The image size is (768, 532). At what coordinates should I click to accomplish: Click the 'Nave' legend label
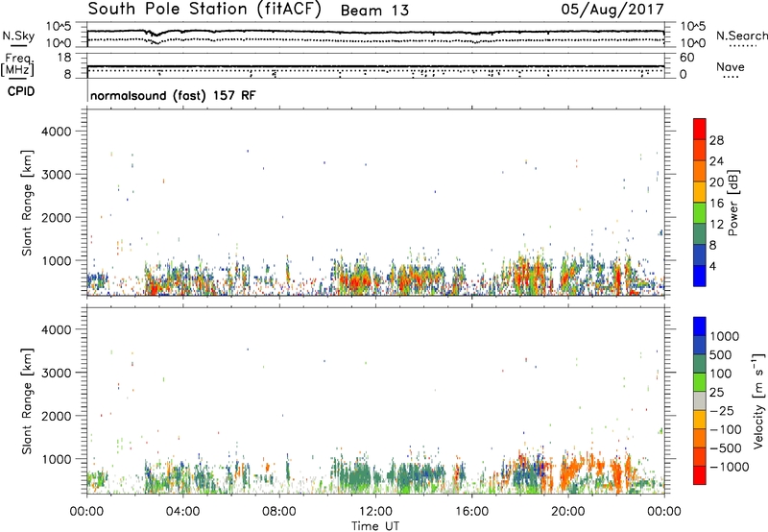(730, 67)
